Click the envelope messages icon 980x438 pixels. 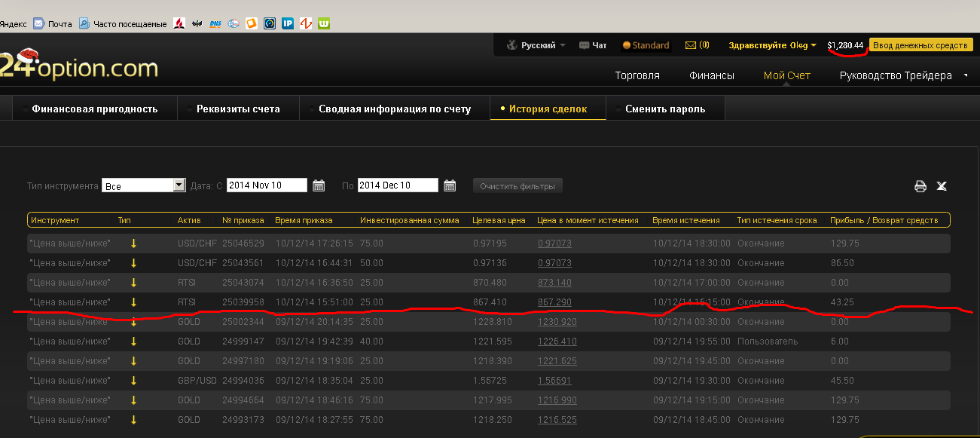click(x=690, y=45)
